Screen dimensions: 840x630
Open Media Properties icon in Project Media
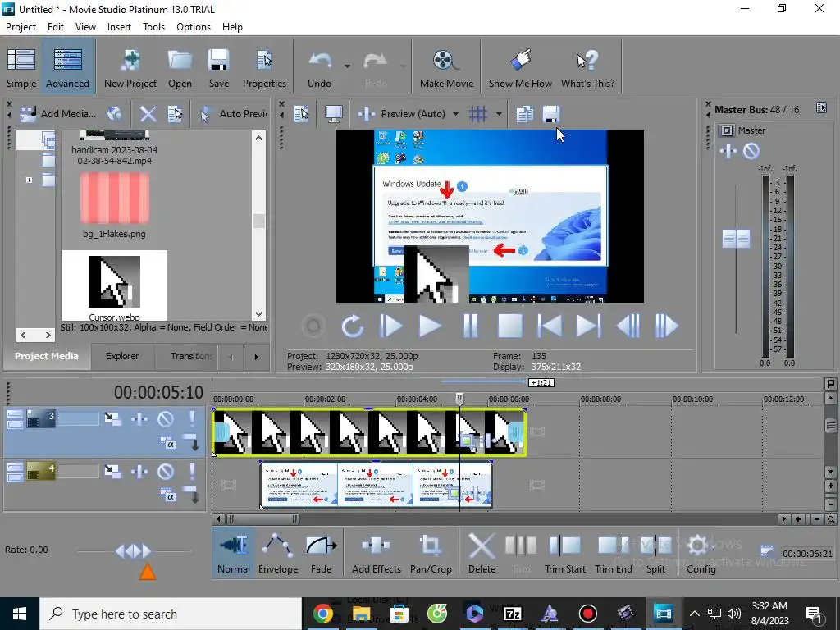[x=176, y=113]
